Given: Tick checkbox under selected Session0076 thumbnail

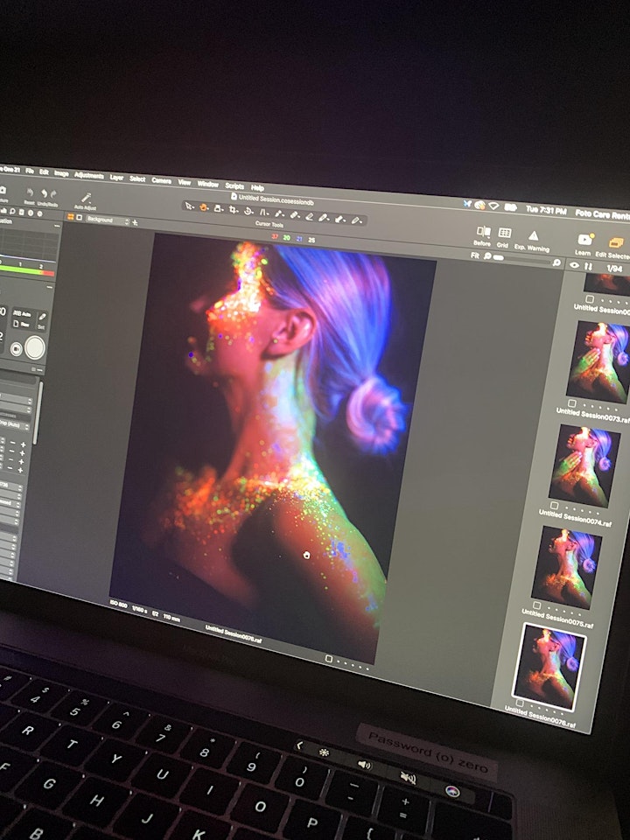Looking at the screenshot, I should (x=519, y=703).
